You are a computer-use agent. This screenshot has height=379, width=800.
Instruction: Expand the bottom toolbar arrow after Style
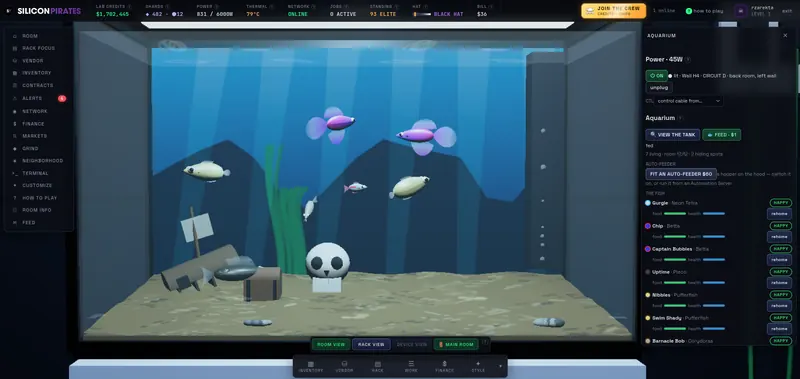pos(500,366)
